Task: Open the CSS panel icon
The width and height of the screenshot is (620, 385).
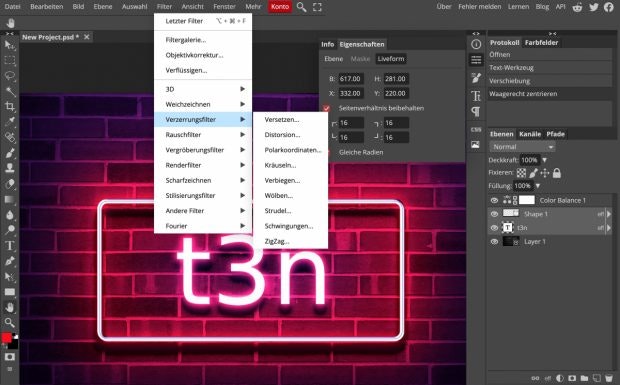Action: tap(476, 129)
